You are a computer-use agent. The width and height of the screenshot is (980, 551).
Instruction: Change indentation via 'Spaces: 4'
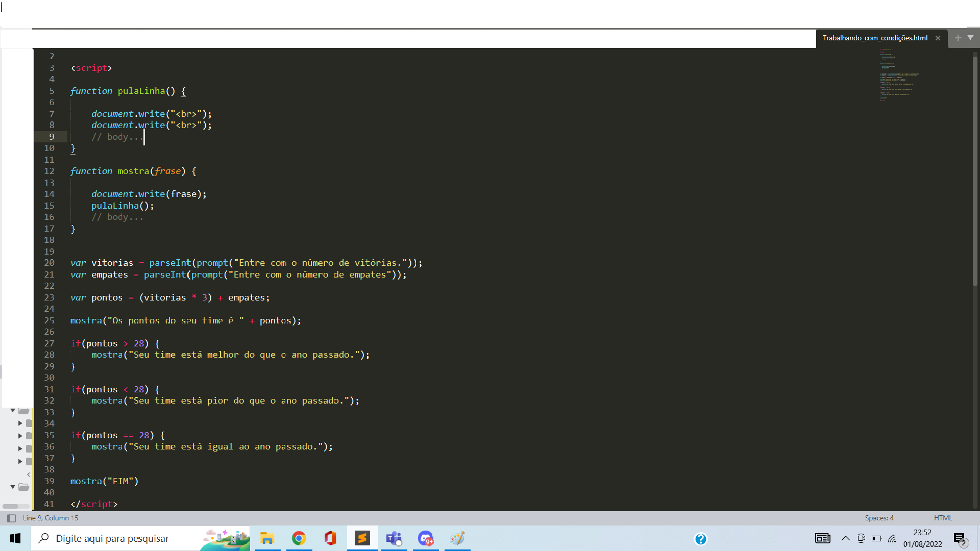coord(879,518)
